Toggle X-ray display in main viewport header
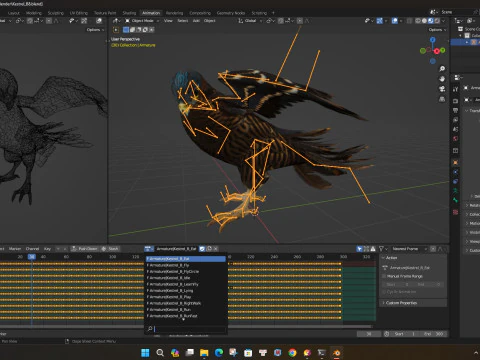The width and height of the screenshot is (480, 360). point(410,21)
